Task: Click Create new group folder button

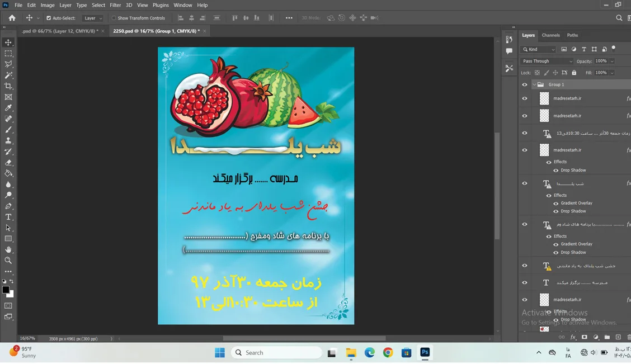Action: 607,337
